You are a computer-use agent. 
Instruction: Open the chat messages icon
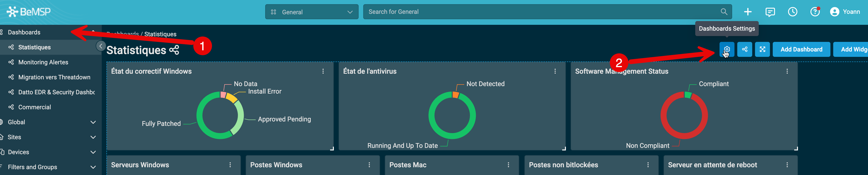[x=770, y=12]
